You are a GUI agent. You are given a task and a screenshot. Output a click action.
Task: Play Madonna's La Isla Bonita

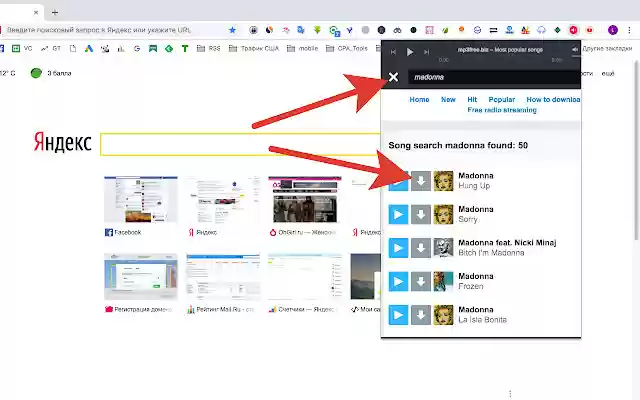point(398,315)
